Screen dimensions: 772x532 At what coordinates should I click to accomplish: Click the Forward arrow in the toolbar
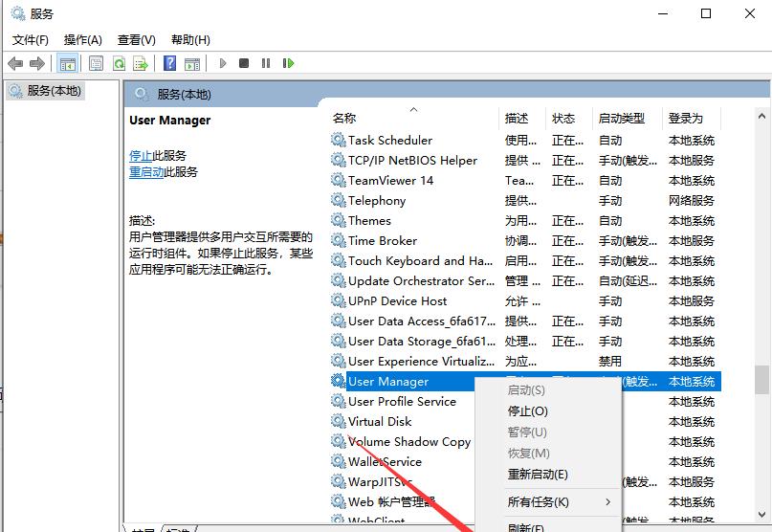tap(37, 63)
